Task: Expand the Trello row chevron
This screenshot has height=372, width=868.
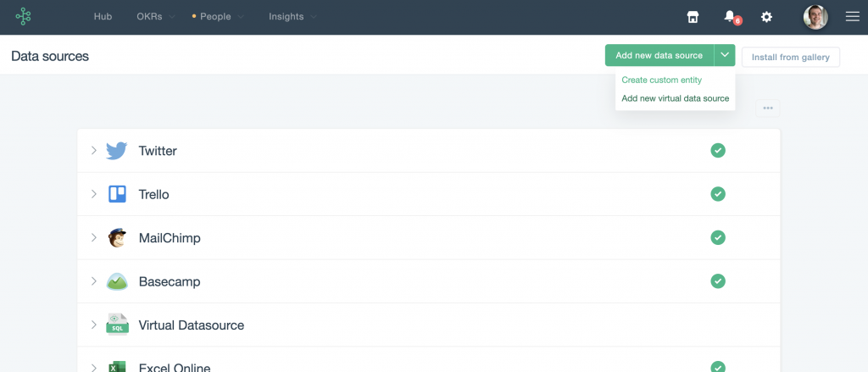Action: click(94, 194)
